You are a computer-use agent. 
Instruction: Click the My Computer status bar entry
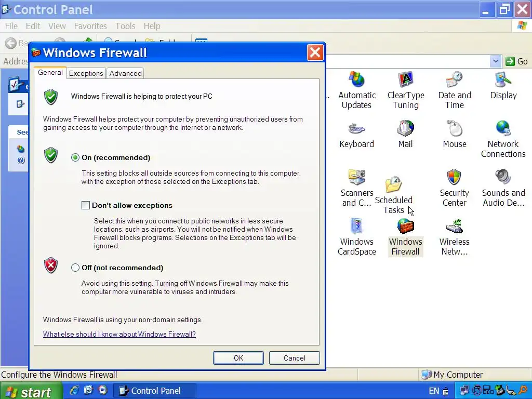pos(452,375)
